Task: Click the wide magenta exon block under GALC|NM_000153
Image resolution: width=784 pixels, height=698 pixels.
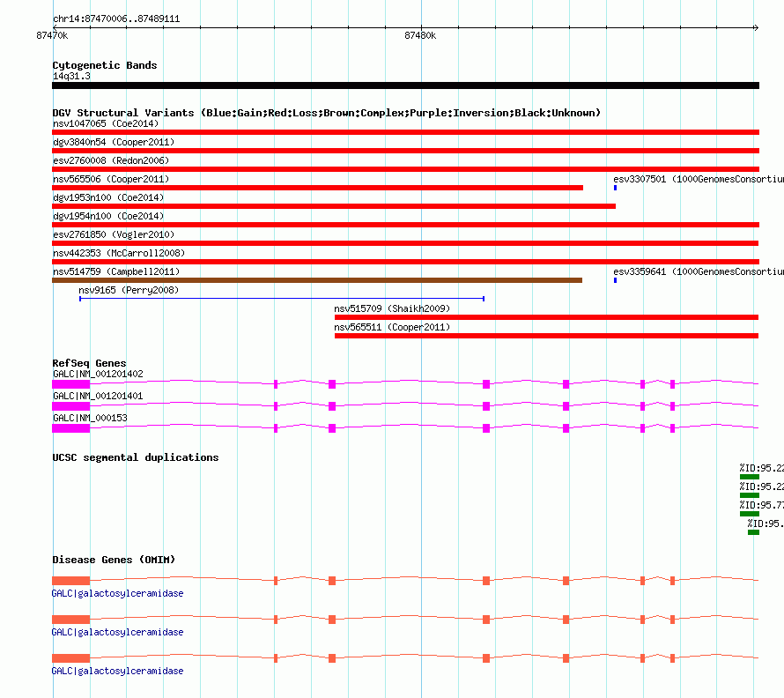Action: 71,428
